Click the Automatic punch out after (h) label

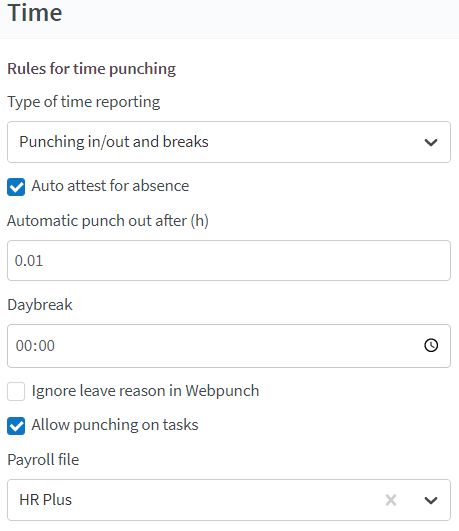click(108, 221)
